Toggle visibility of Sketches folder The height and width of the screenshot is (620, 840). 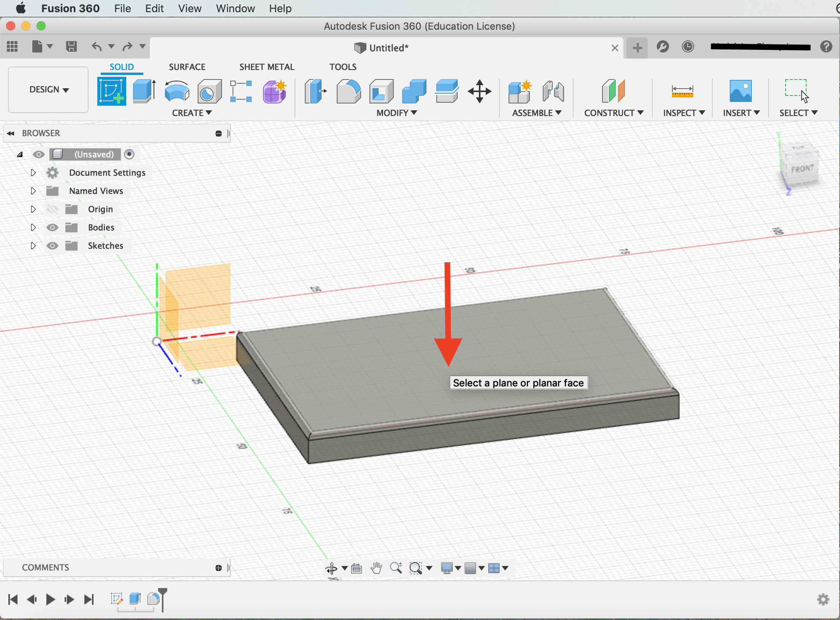[52, 245]
